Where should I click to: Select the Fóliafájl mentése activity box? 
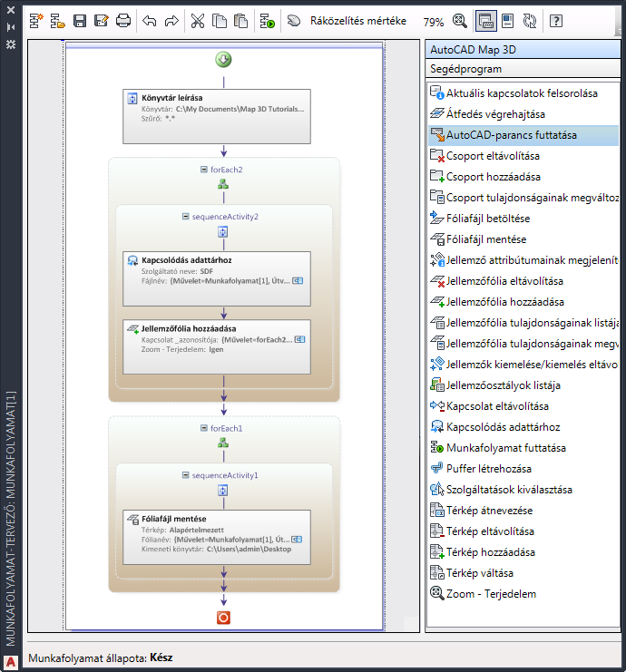tap(217, 537)
